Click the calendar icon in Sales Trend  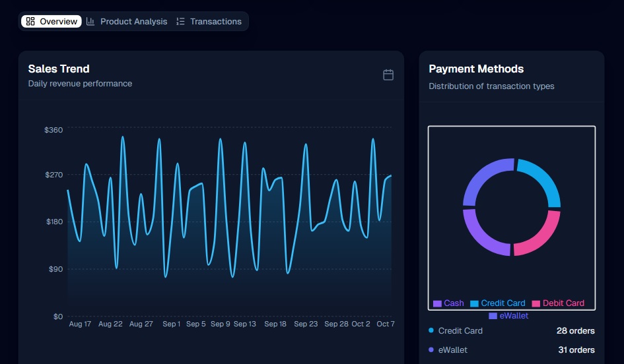click(x=388, y=75)
